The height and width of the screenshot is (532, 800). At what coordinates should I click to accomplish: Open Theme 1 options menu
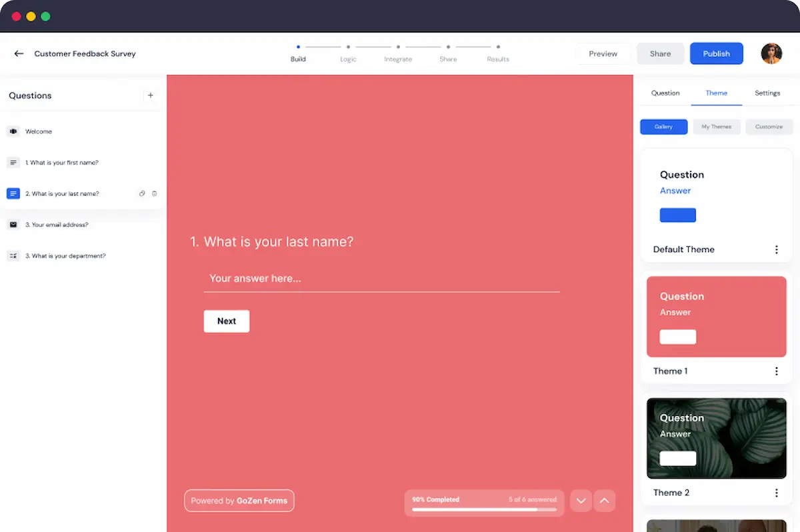pos(776,371)
